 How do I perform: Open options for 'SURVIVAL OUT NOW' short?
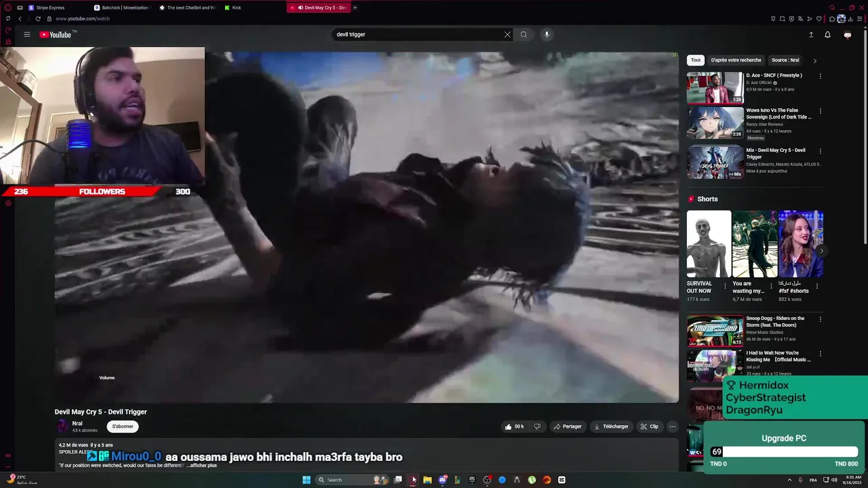tap(725, 286)
